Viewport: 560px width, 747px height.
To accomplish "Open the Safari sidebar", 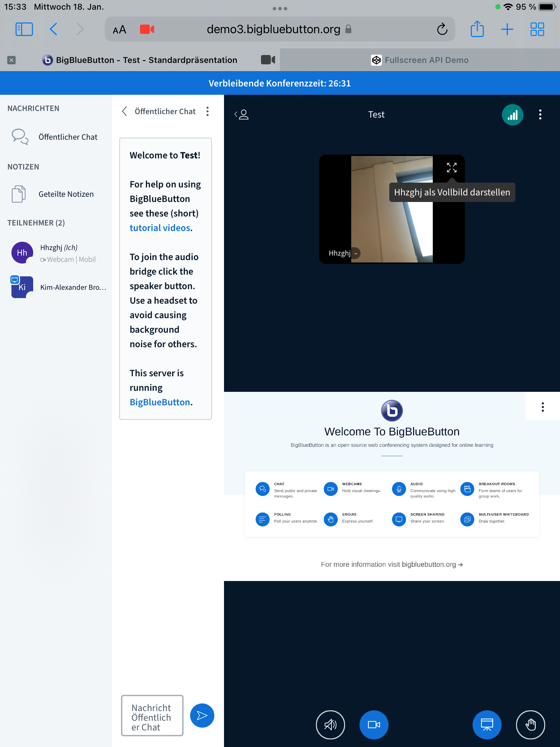I will 24,29.
